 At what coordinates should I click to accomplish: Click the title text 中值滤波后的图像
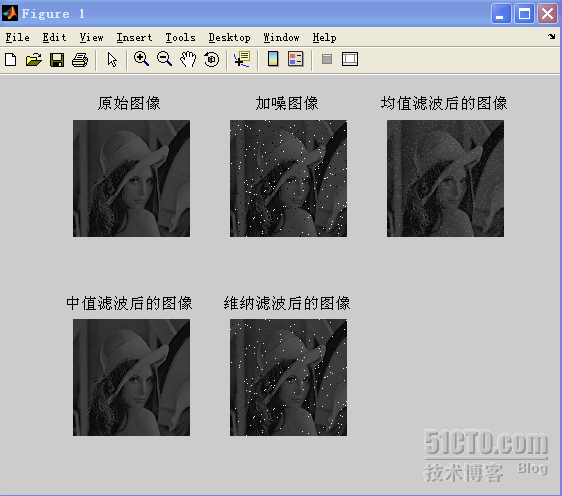(x=129, y=303)
